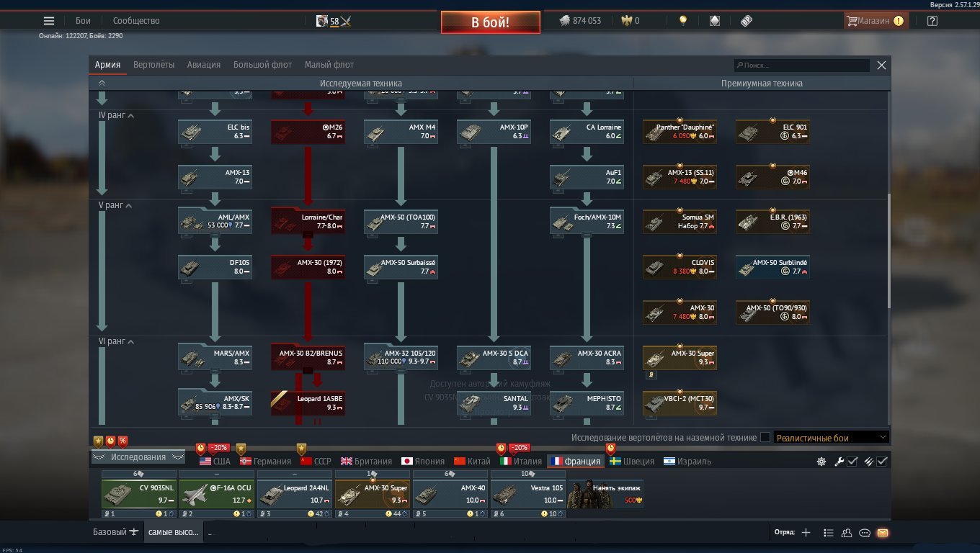Open the Реалистичные бои game mode dropdown

(x=832, y=437)
